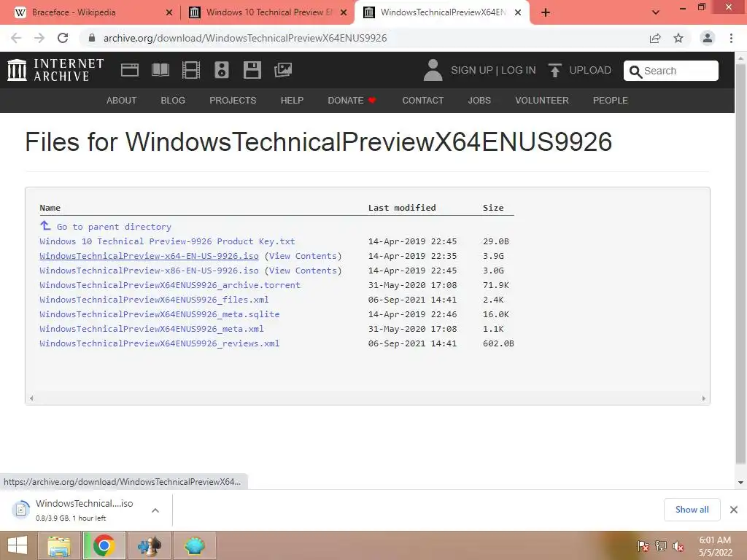Open Windows Start button

tap(18, 545)
